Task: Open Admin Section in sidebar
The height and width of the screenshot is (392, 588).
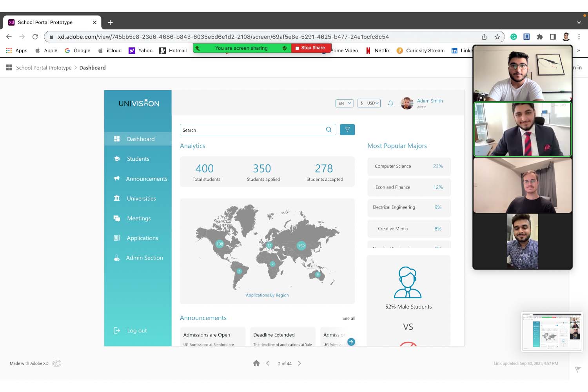Action: point(144,258)
